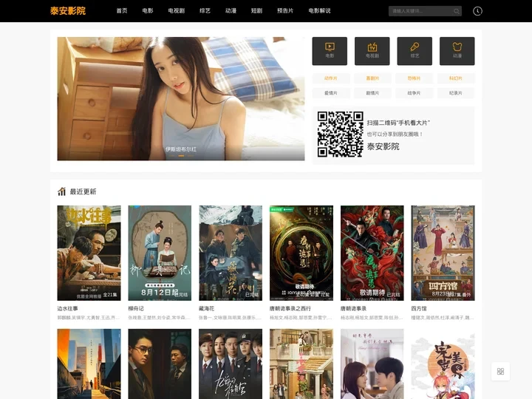Filter by 爱情片 genre
This screenshot has height=399, width=532.
click(x=331, y=93)
